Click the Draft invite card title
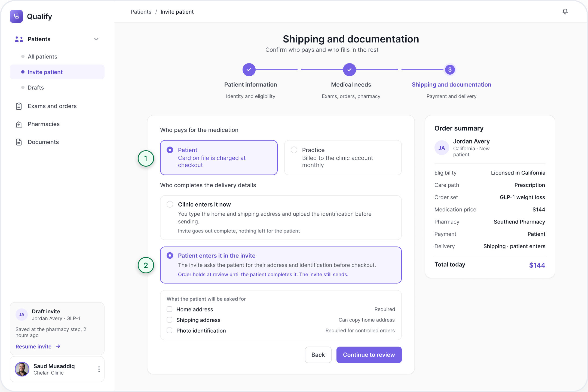The width and height of the screenshot is (588, 392). (x=46, y=311)
